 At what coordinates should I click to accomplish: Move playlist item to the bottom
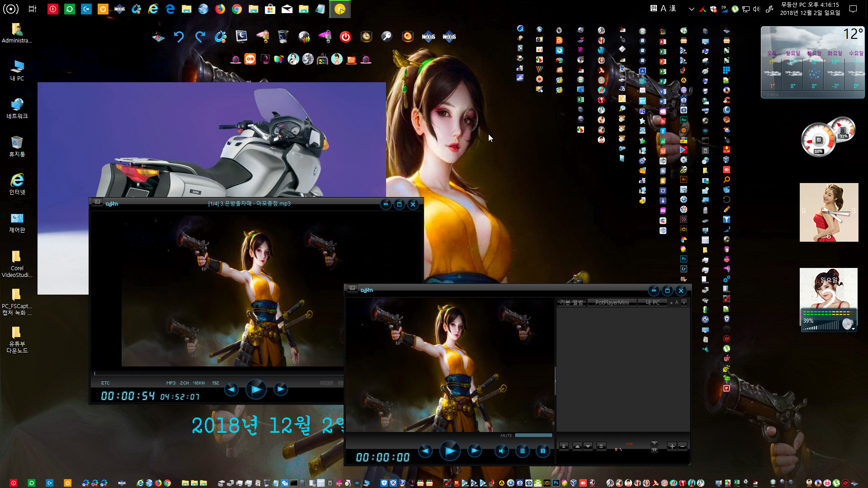click(601, 446)
